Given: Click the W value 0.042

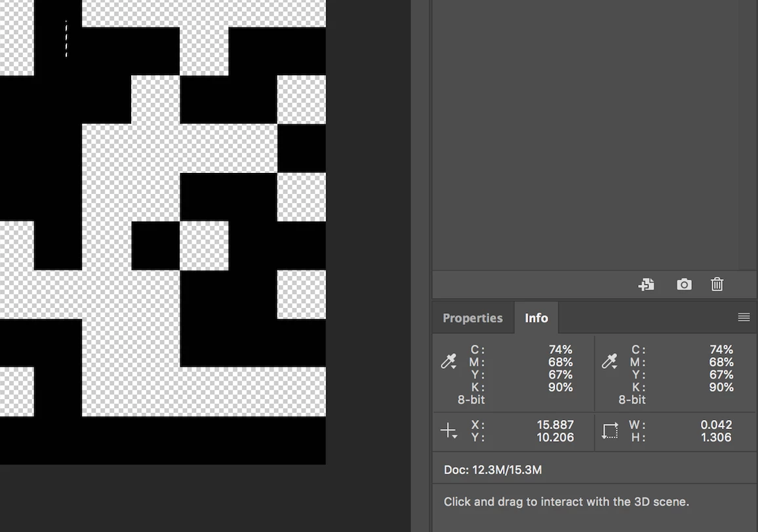Looking at the screenshot, I should [x=716, y=425].
